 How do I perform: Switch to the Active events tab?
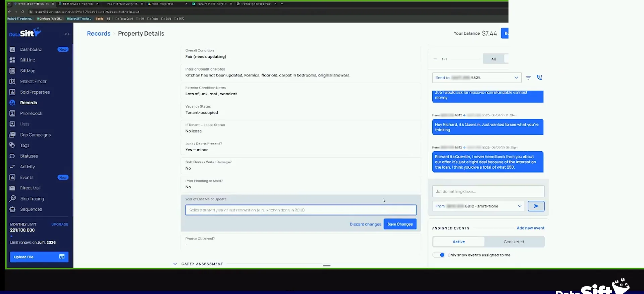(459, 242)
